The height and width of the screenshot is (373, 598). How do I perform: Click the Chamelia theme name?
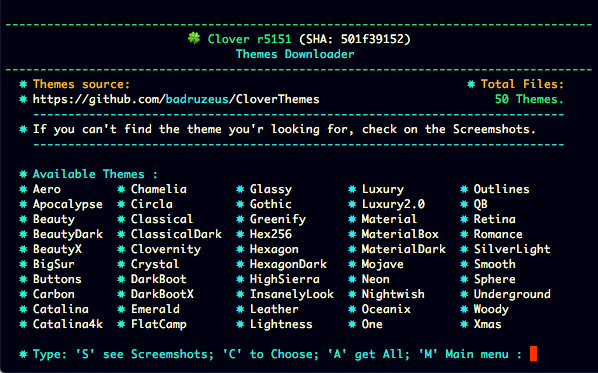click(159, 189)
